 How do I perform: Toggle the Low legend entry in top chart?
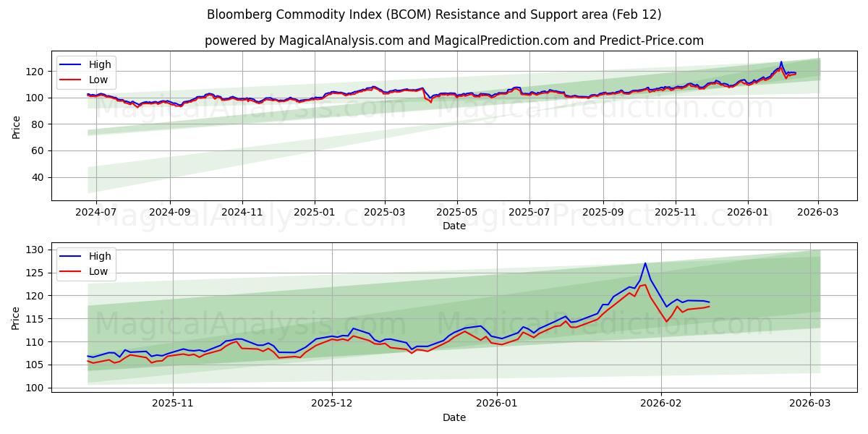90,78
